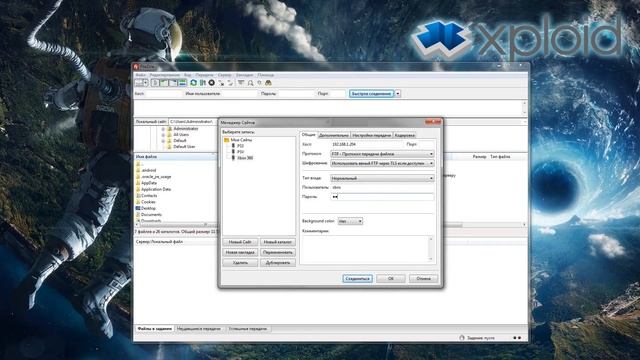Expand the All Users folder in local tree
The height and width of the screenshot is (360, 640).
(163, 135)
